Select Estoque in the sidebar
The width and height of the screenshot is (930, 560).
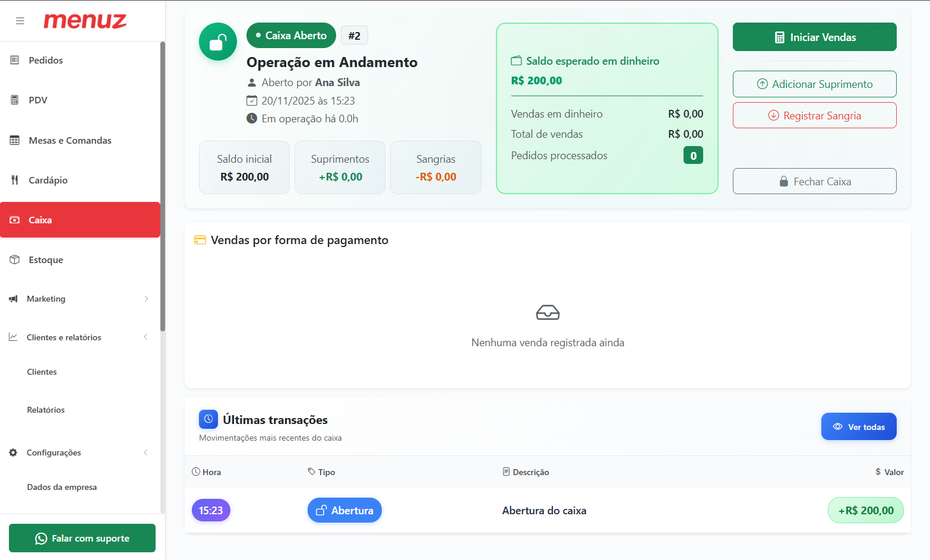coord(80,260)
